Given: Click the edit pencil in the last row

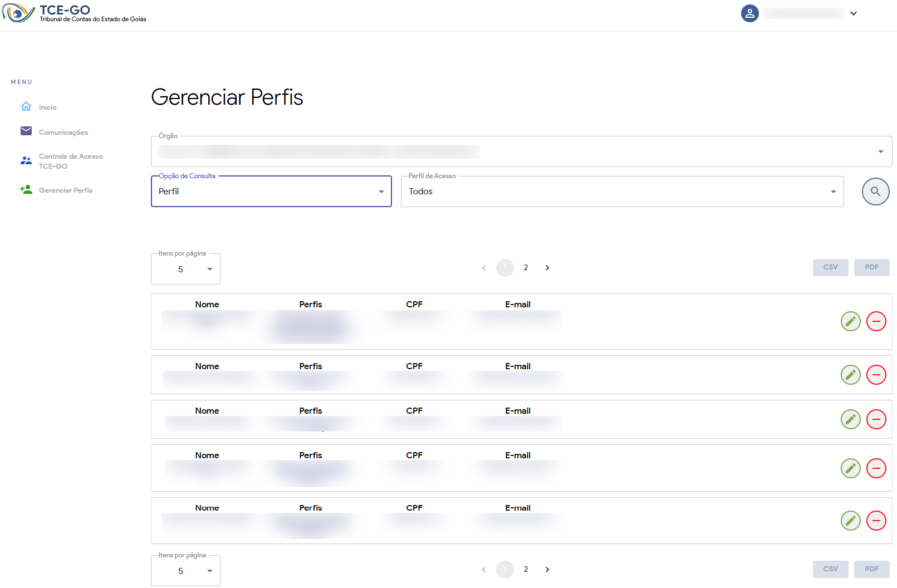Looking at the screenshot, I should tap(850, 521).
